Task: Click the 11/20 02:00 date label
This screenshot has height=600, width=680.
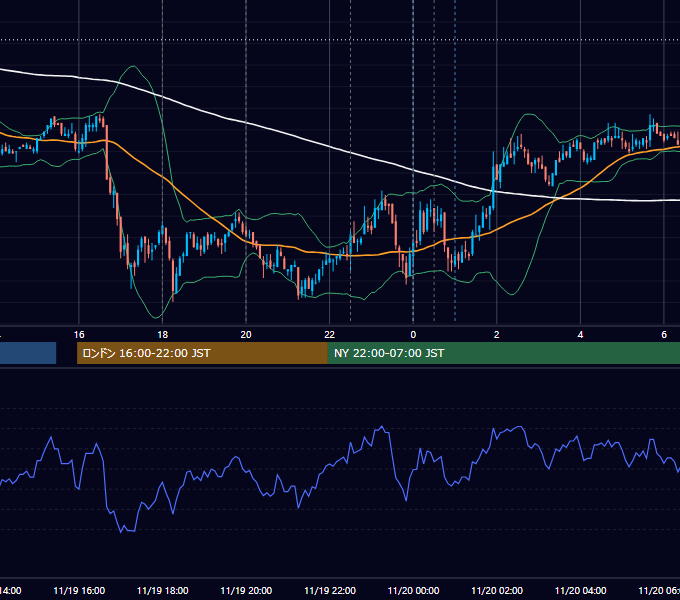Action: tap(497, 591)
